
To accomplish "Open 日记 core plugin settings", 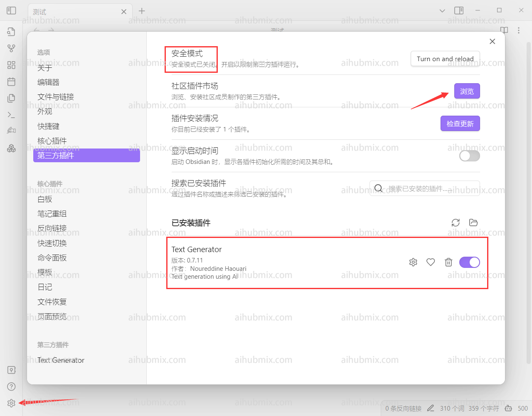I will click(x=86, y=287).
